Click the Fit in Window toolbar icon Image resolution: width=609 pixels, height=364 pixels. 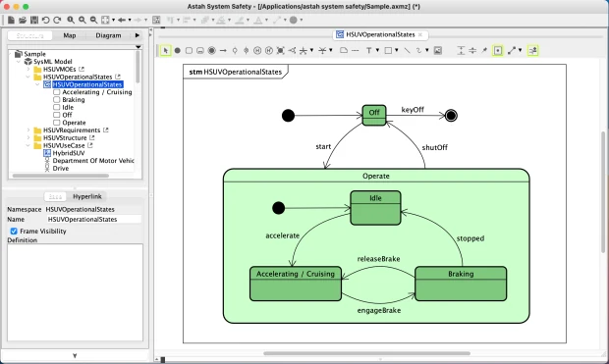[105, 20]
